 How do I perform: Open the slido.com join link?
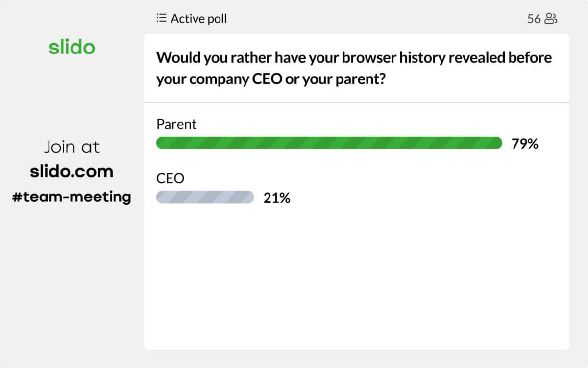pos(72,171)
